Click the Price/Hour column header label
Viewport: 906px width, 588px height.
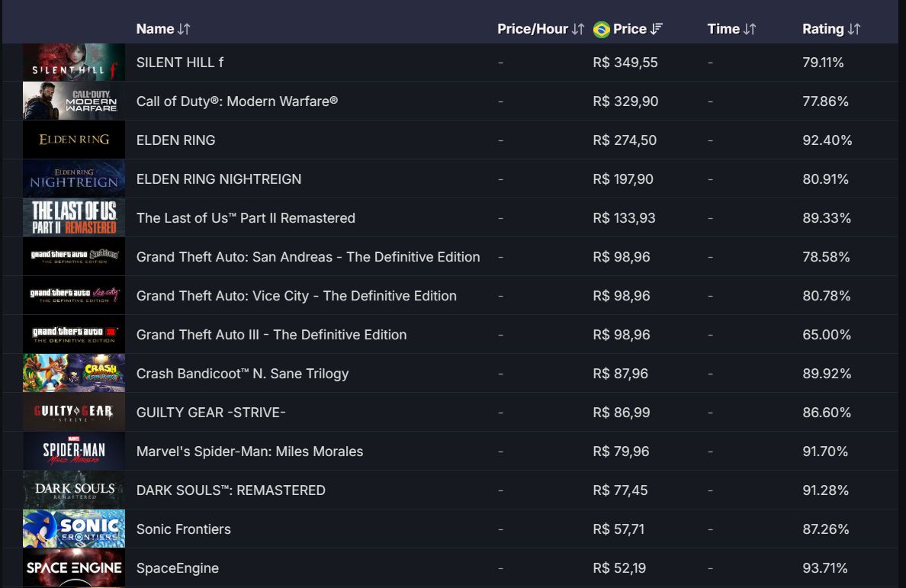(533, 29)
